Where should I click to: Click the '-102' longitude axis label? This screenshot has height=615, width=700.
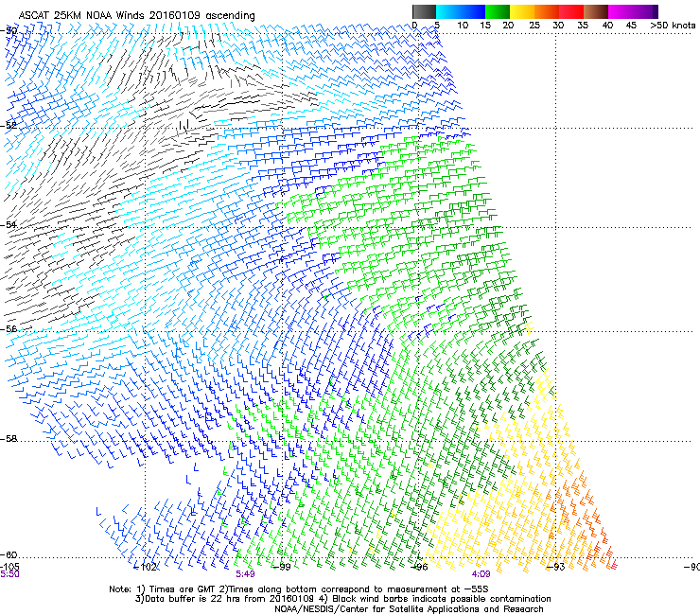[x=146, y=567]
